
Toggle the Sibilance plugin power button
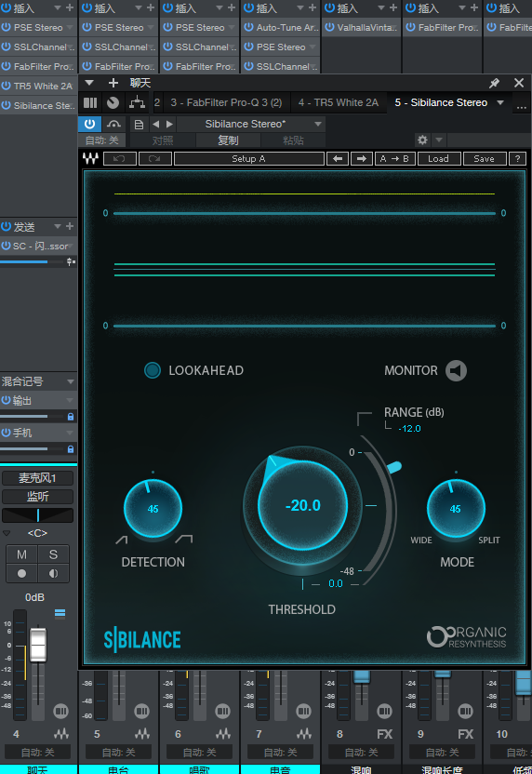coord(89,124)
